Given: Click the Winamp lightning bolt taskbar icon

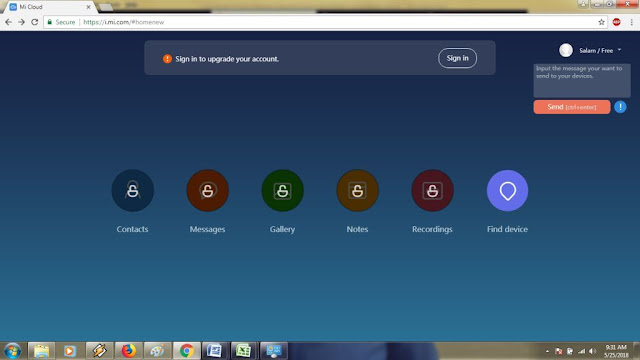Looking at the screenshot, I should tap(99, 351).
